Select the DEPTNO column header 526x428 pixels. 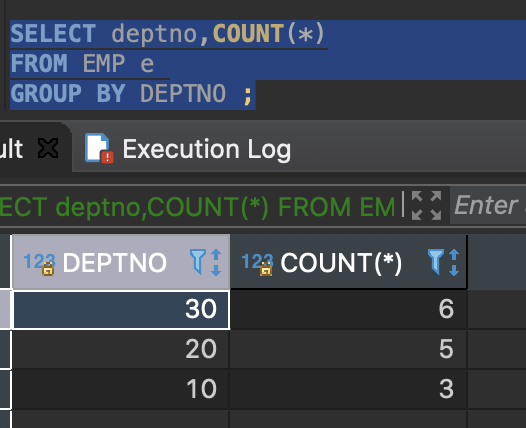pyautogui.click(x=121, y=262)
